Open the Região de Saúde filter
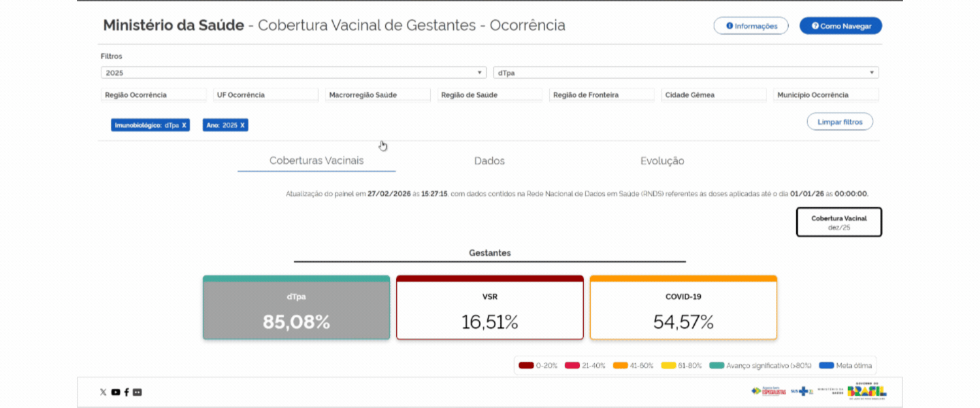The width and height of the screenshot is (980, 408). click(x=489, y=95)
